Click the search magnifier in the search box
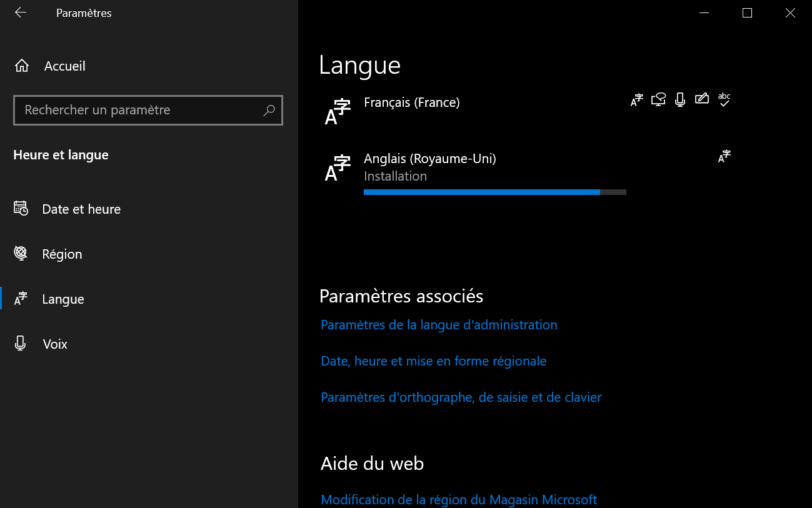Viewport: 812px width, 508px height. [269, 110]
